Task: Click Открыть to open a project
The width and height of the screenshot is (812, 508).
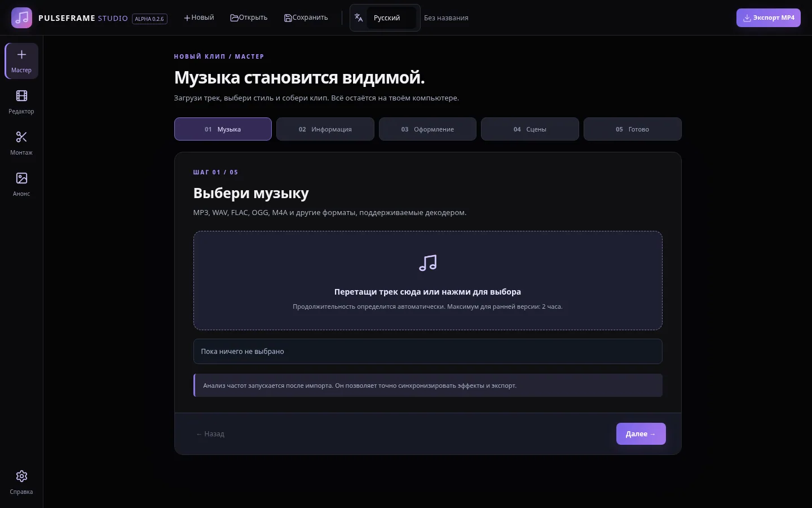Action: (x=249, y=17)
